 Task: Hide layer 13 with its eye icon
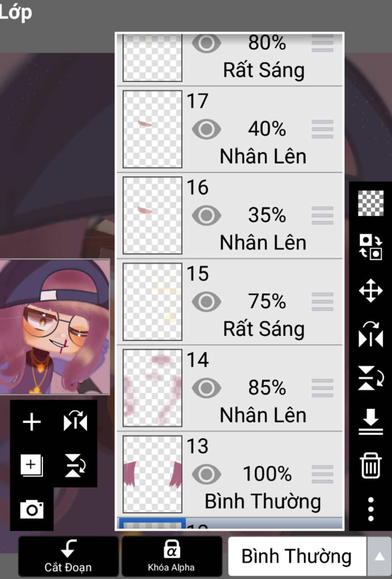coord(206,474)
